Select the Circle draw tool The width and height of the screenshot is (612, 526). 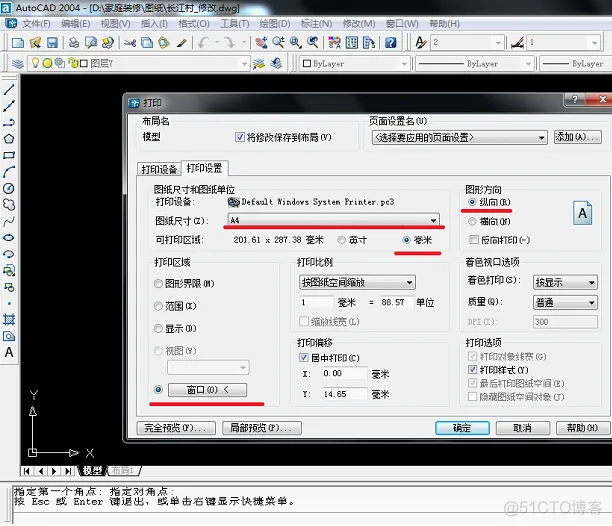9,188
